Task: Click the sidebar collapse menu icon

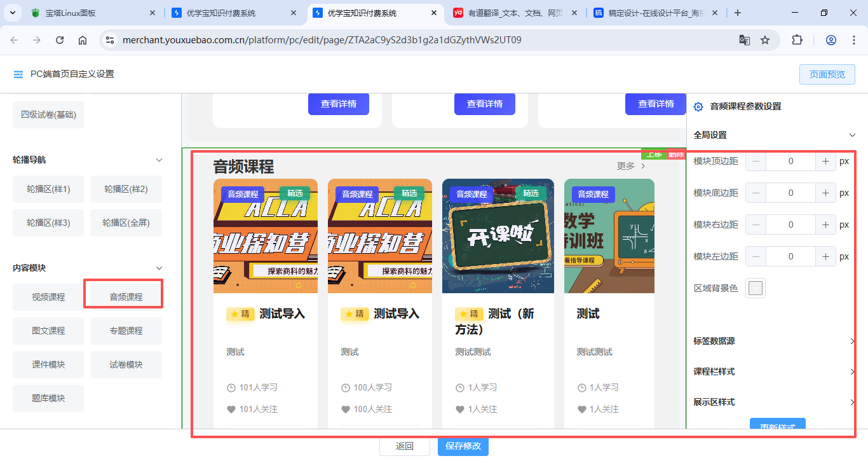Action: pos(18,74)
